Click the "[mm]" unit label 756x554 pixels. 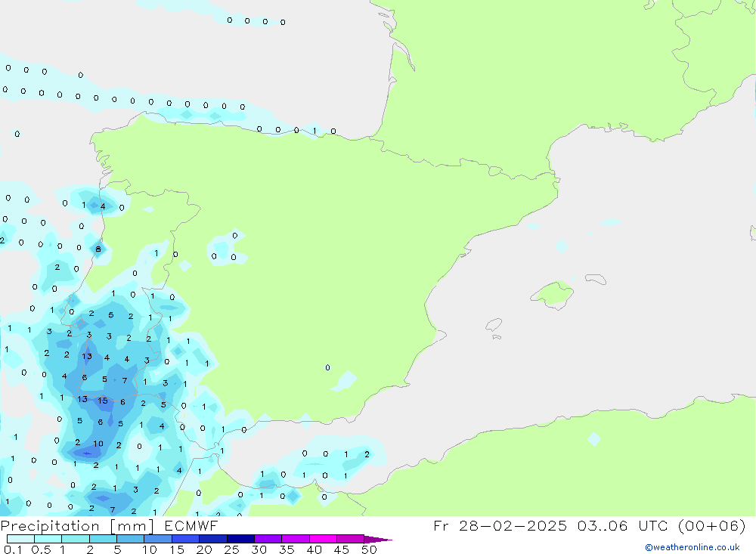tap(132, 527)
